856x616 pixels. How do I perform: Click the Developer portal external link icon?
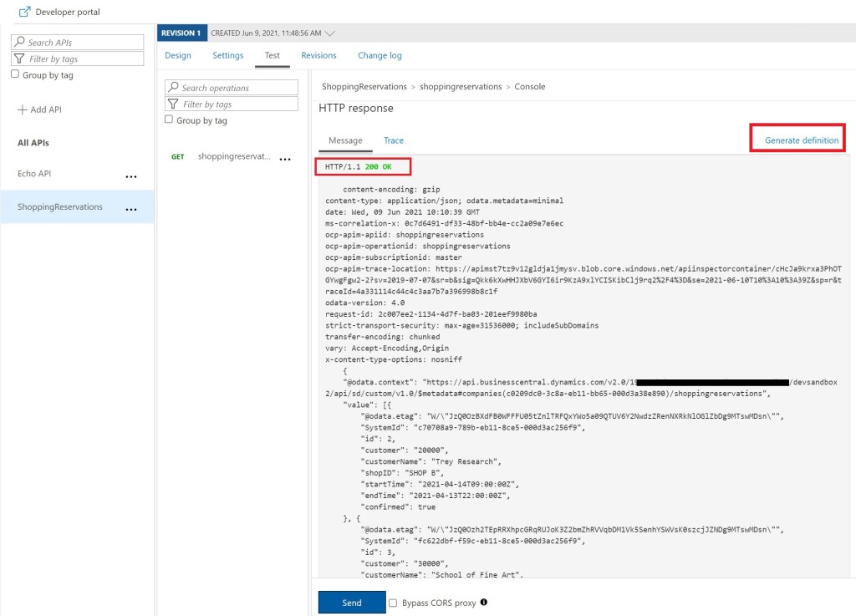point(25,12)
